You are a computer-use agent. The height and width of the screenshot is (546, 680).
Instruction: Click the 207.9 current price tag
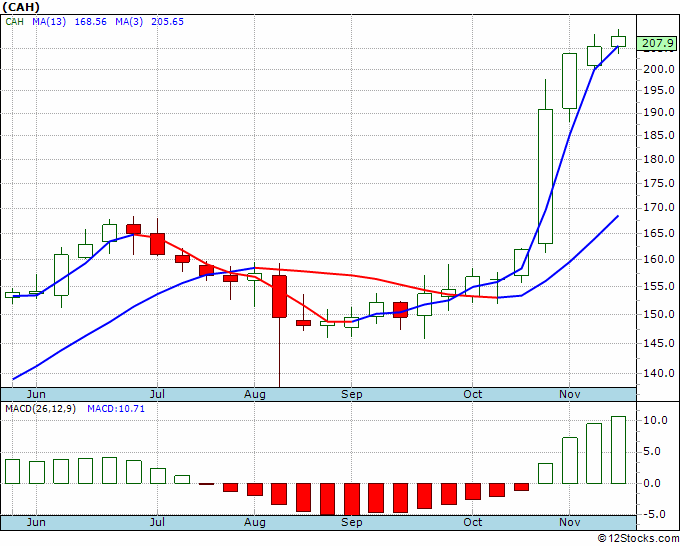[657, 43]
